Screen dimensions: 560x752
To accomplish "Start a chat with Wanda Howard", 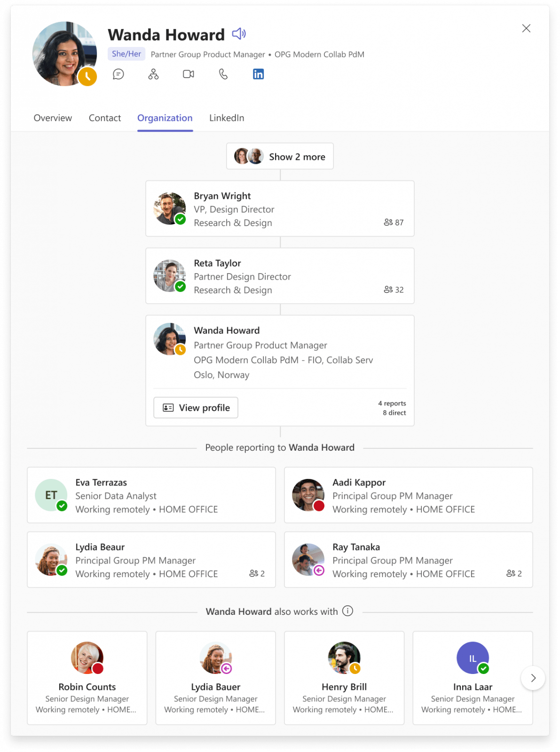I will pyautogui.click(x=118, y=74).
